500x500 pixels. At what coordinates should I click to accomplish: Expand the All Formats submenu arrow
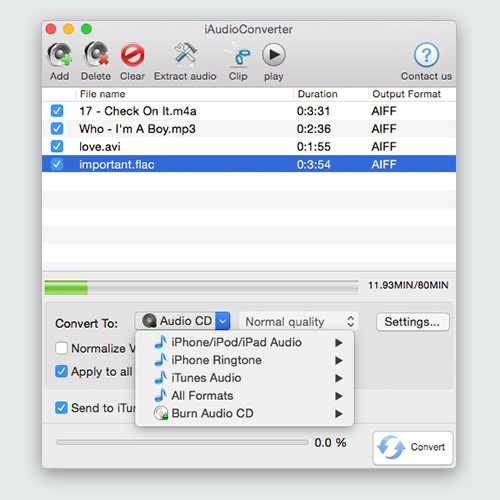[x=339, y=396]
